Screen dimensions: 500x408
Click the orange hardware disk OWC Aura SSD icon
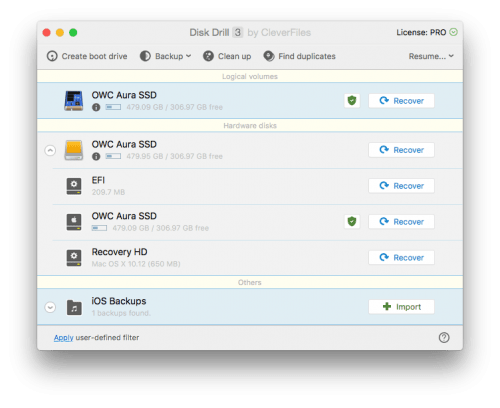point(74,150)
